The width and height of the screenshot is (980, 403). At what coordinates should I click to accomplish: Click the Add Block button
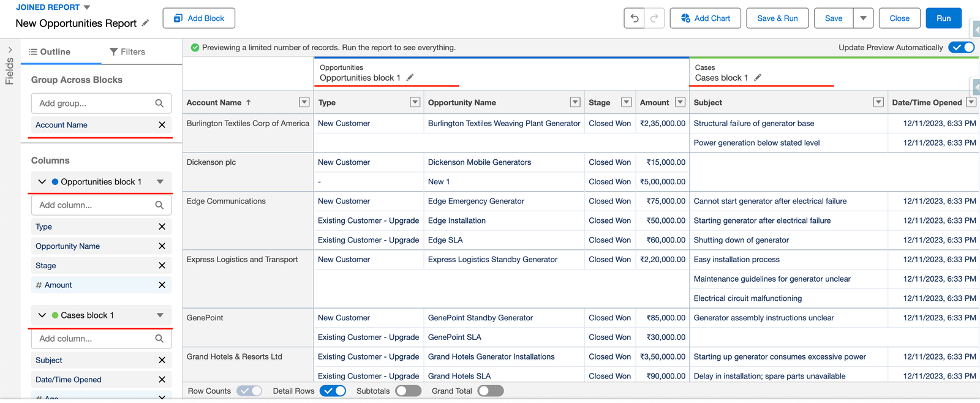199,18
